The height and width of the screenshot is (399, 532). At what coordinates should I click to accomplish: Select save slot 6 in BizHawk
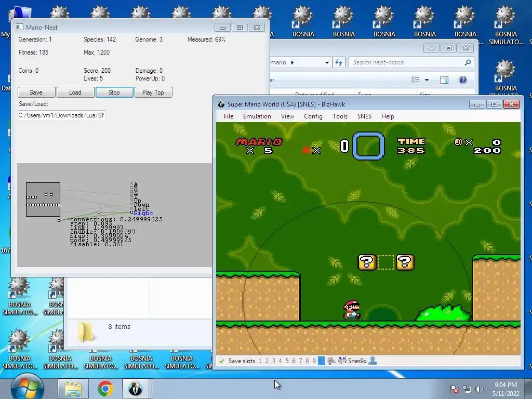[294, 361]
